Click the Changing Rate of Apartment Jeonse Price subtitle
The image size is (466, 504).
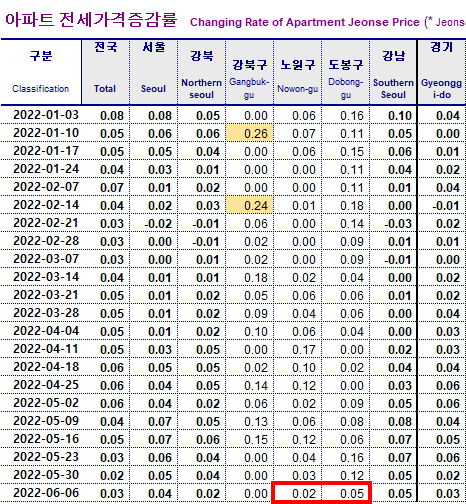pyautogui.click(x=305, y=22)
